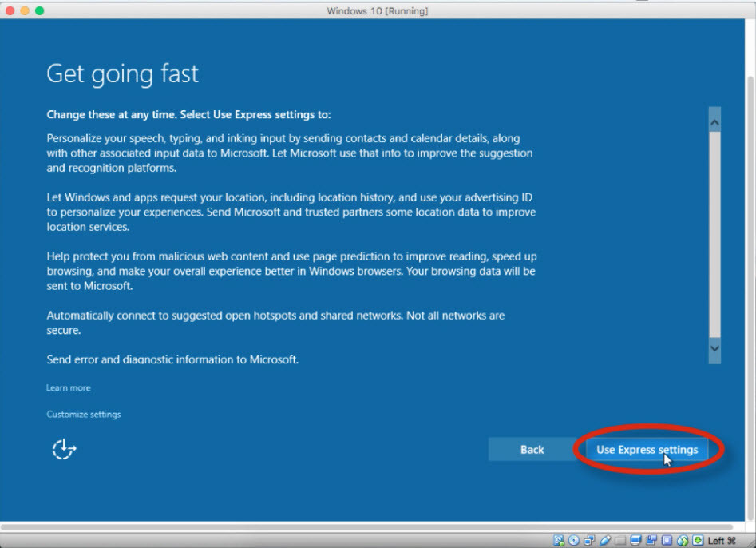Click the scroll down arrow of settings text

click(x=714, y=348)
